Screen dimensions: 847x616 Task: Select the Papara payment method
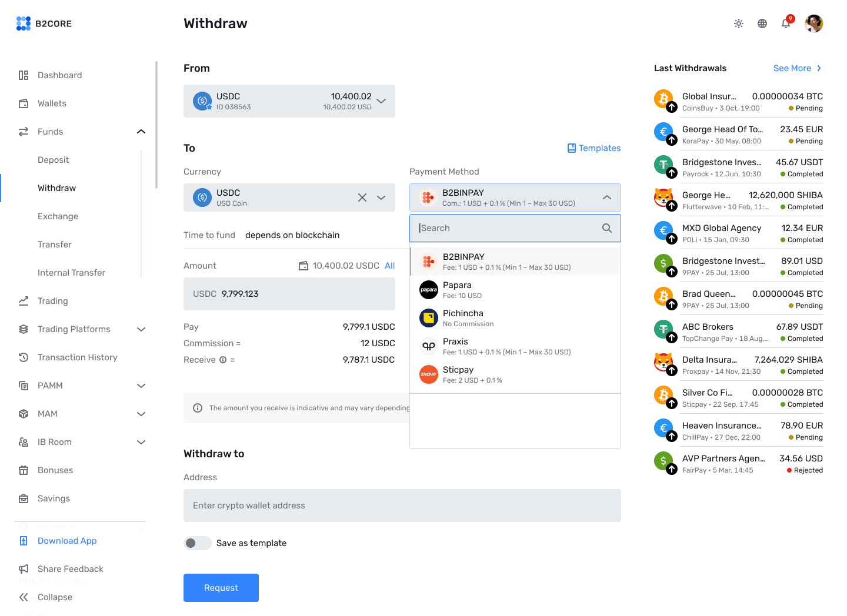515,290
